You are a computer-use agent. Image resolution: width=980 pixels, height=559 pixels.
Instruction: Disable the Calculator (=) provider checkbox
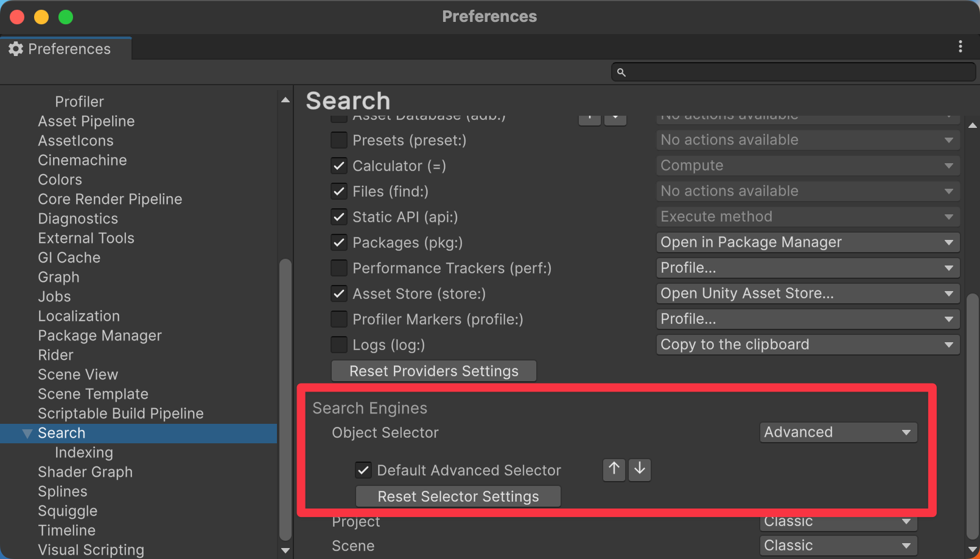point(339,166)
